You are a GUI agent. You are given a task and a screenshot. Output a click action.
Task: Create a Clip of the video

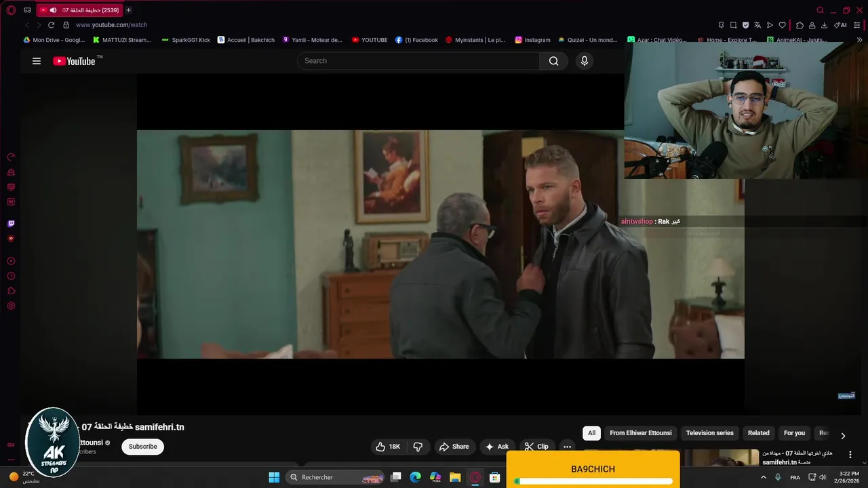tap(537, 447)
